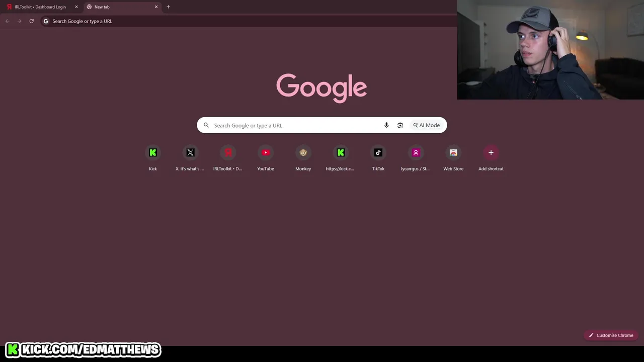Open the IRLToolkit shortcut tile

[228, 158]
